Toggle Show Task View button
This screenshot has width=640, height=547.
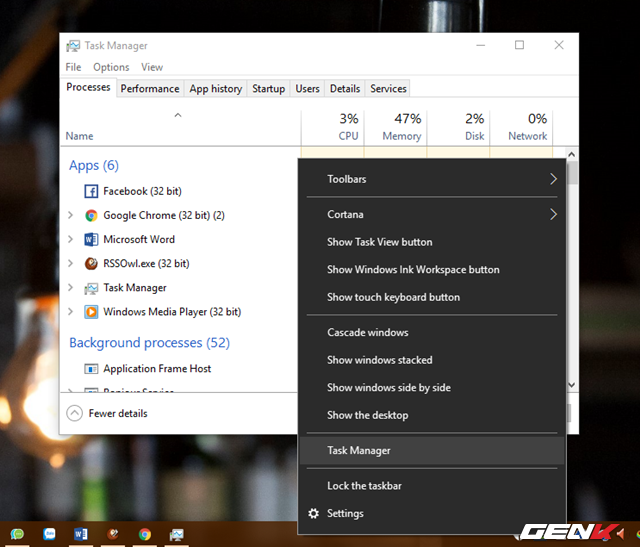(x=432, y=242)
